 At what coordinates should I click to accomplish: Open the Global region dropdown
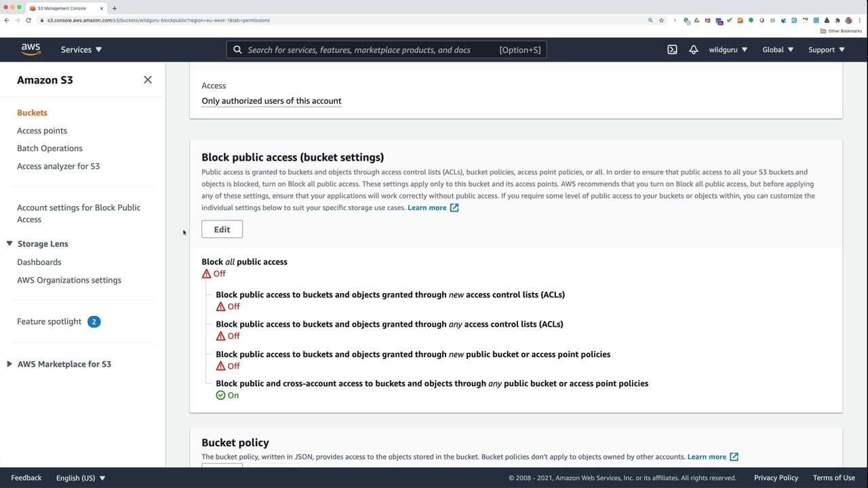pyautogui.click(x=777, y=49)
